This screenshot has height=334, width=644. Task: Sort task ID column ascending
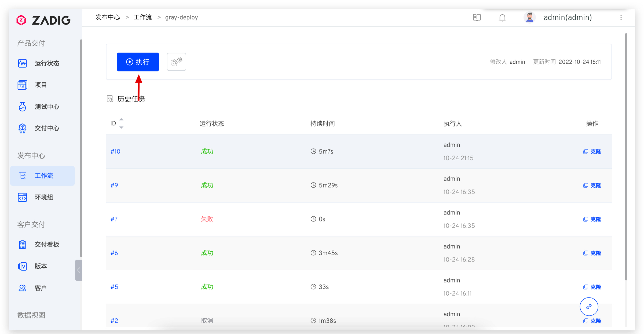(121, 119)
